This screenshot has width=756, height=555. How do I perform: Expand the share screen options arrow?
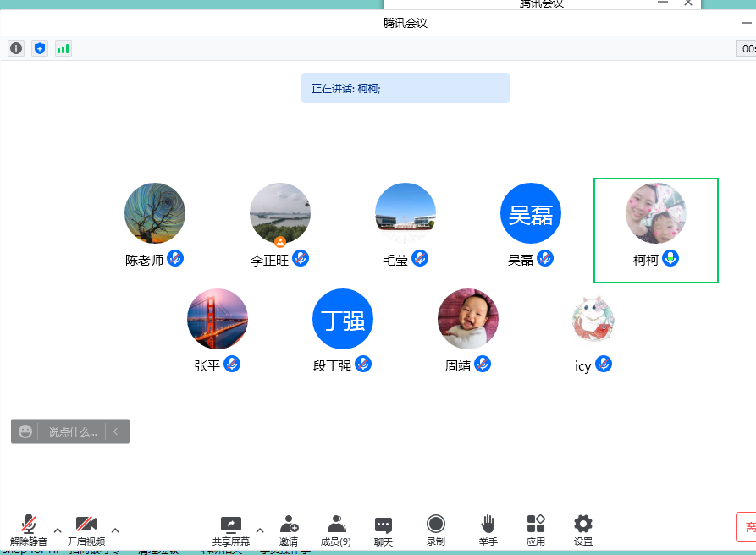tap(260, 530)
